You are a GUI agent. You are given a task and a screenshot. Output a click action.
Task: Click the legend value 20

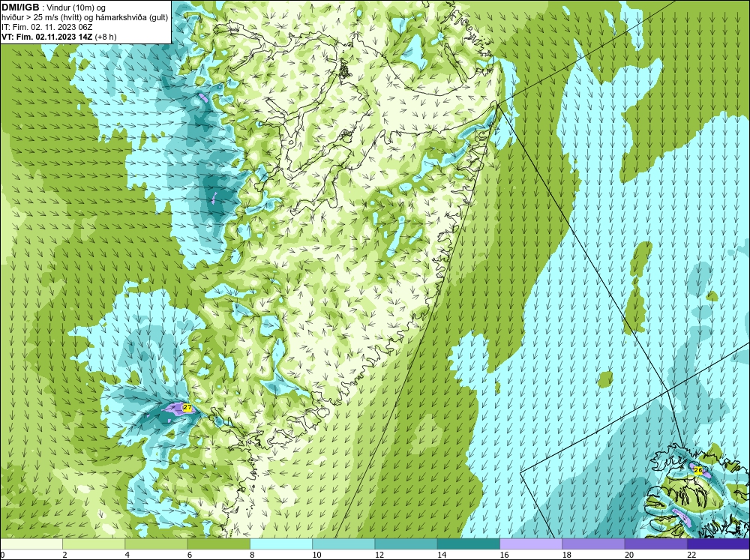pos(629,555)
